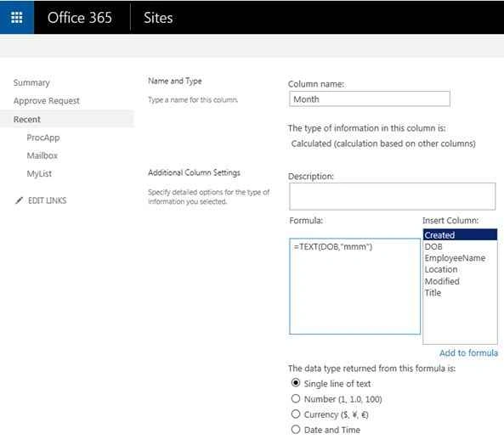Open the app launcher grid icon
504x439 pixels.
(x=17, y=17)
